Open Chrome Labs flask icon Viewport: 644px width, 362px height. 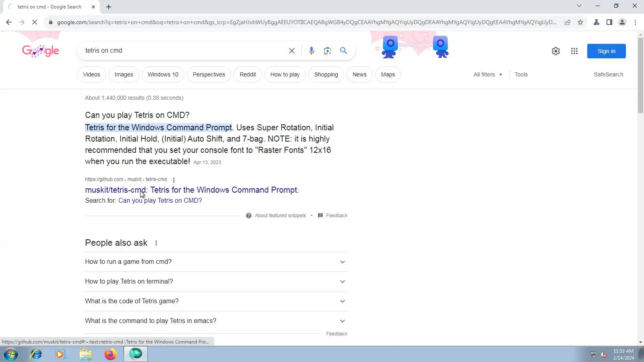[x=597, y=22]
